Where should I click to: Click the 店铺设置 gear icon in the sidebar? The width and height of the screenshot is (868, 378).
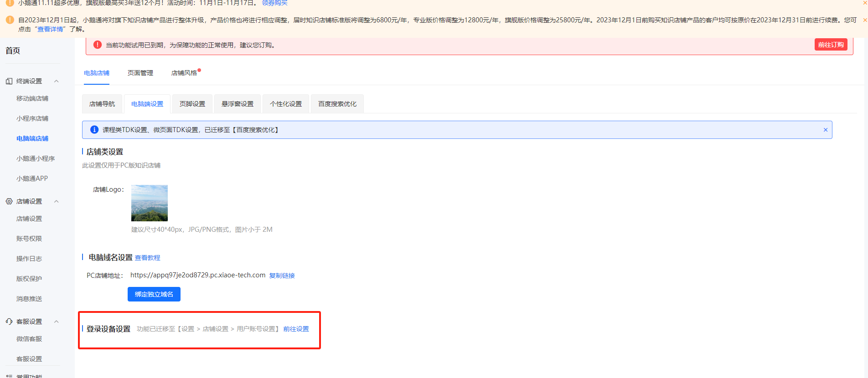click(9, 201)
